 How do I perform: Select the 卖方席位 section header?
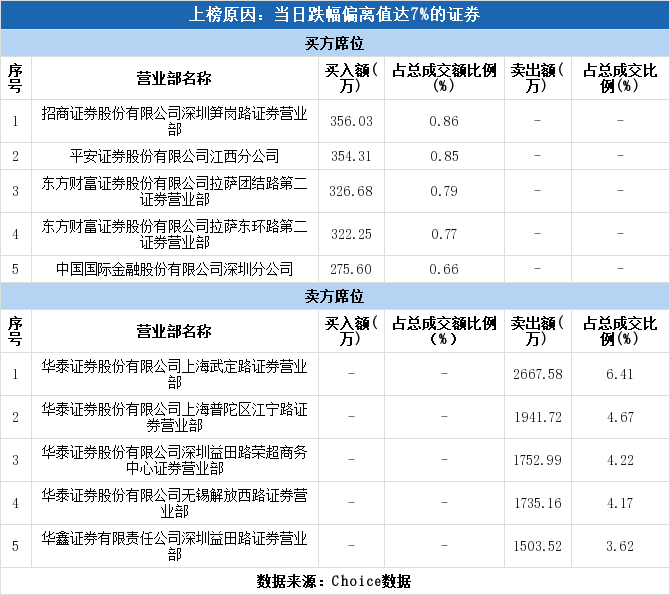[x=334, y=296]
